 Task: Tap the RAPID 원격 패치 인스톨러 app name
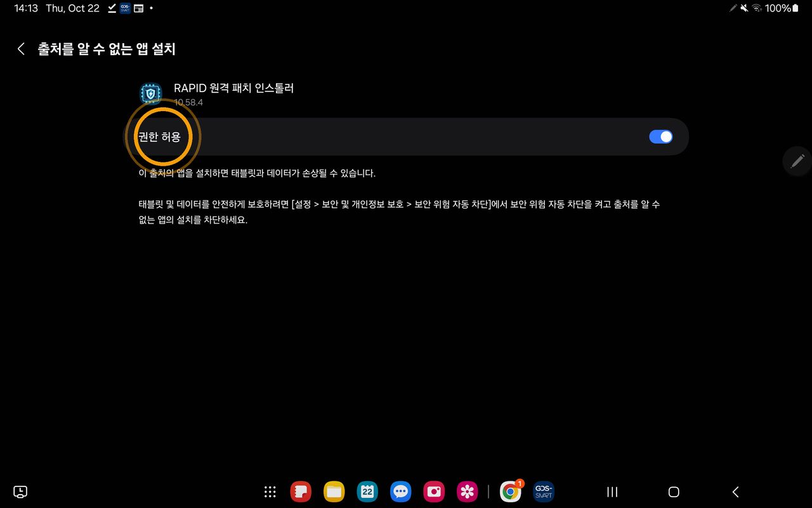pos(234,88)
